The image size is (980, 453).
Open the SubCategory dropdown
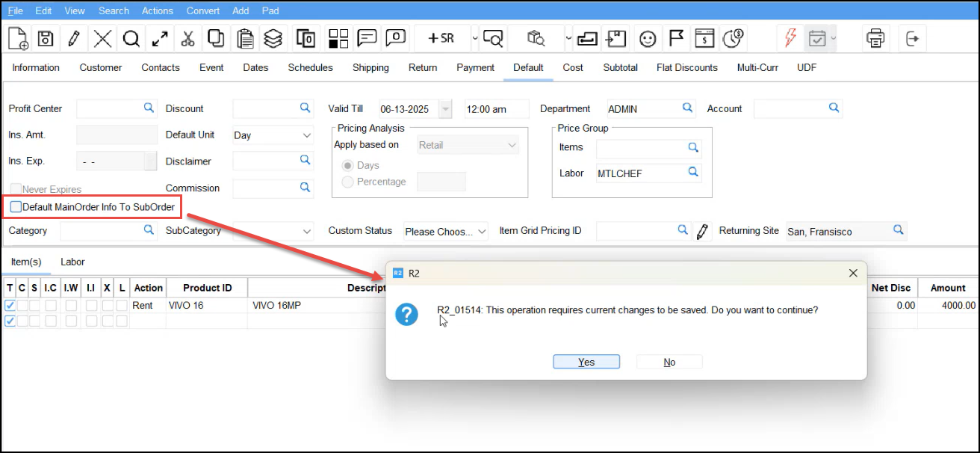[273, 232]
